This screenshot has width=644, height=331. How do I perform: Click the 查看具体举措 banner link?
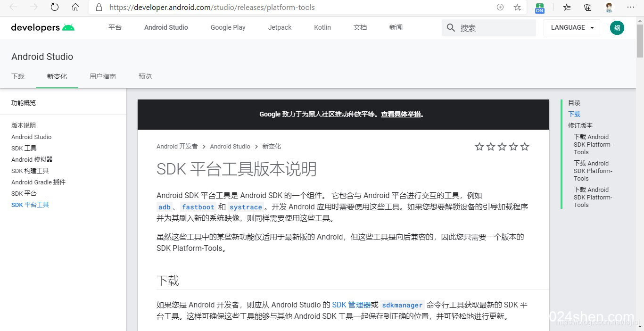click(x=401, y=114)
